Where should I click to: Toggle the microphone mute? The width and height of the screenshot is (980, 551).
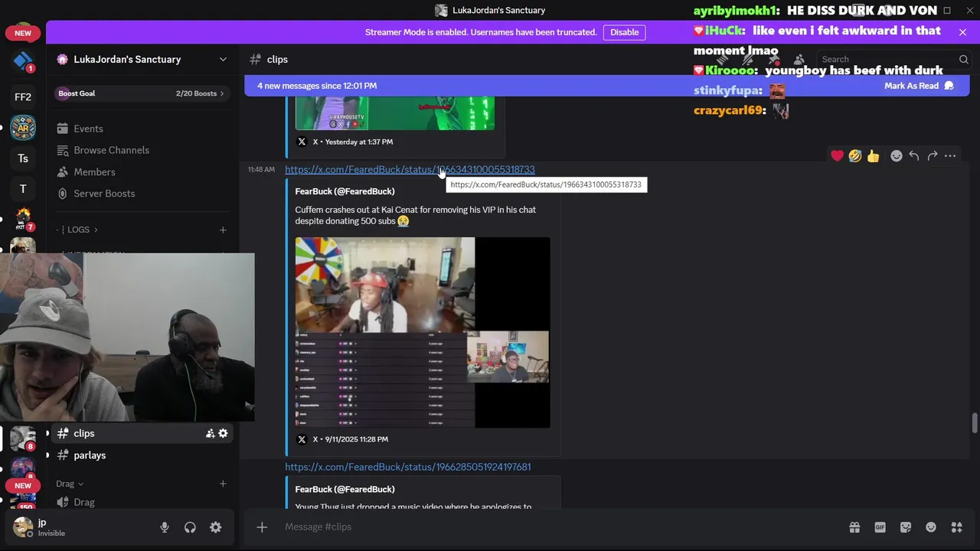164,527
